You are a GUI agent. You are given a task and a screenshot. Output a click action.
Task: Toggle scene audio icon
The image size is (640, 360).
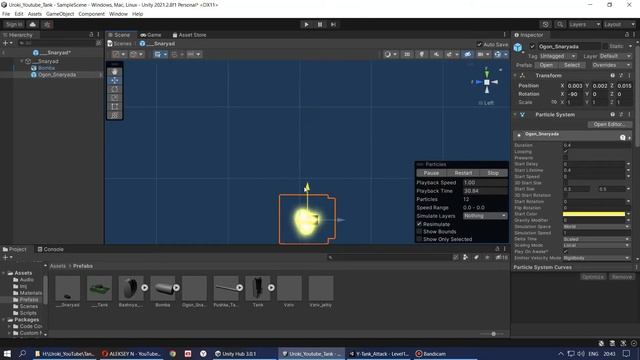point(436,54)
